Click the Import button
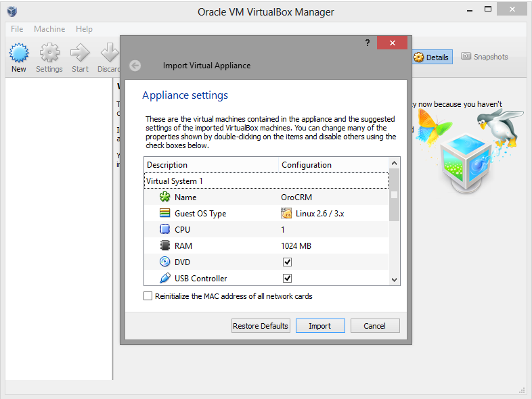Viewport: 532px width, 399px height. pyautogui.click(x=320, y=326)
